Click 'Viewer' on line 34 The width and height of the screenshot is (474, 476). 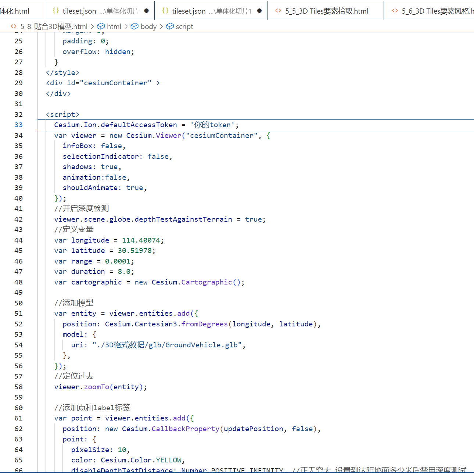[169, 136]
